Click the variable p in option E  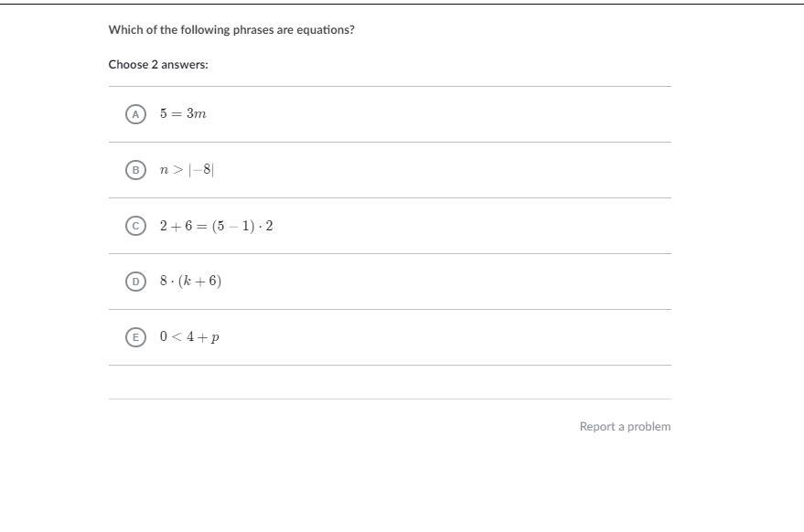click(x=215, y=338)
